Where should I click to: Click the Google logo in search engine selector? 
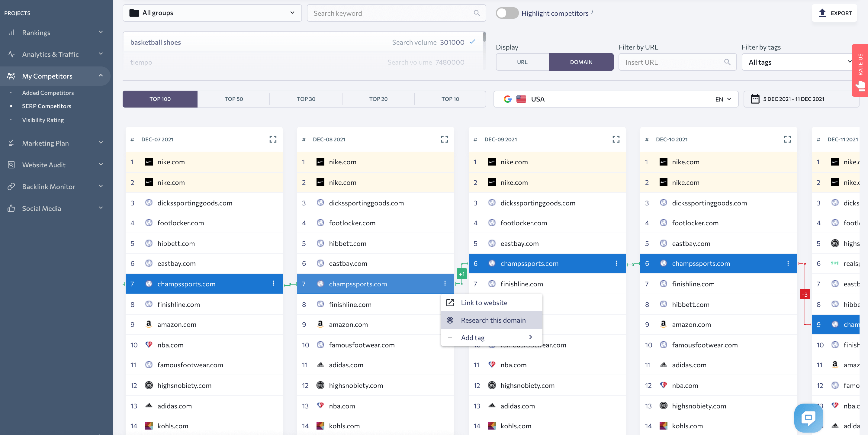(x=507, y=99)
